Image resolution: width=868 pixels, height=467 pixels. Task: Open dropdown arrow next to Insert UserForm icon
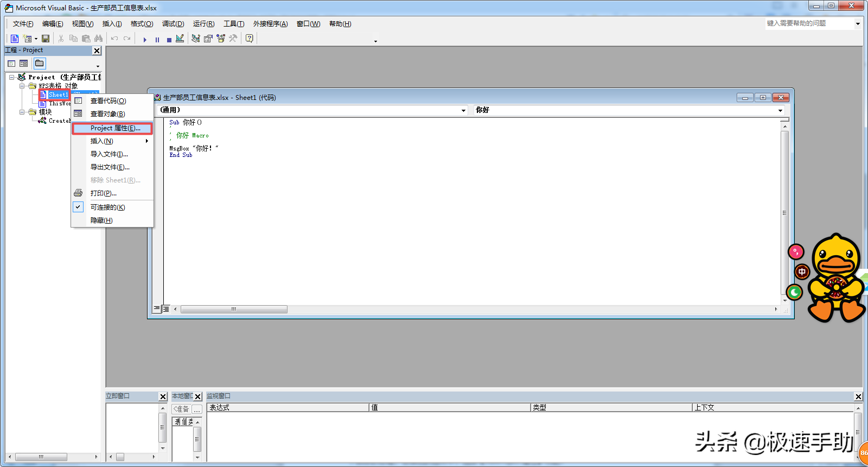click(36, 39)
